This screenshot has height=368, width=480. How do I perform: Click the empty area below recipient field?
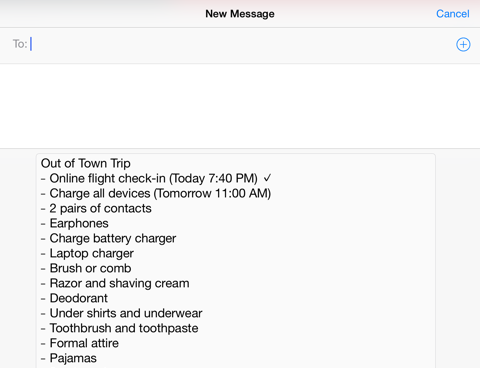click(x=240, y=106)
